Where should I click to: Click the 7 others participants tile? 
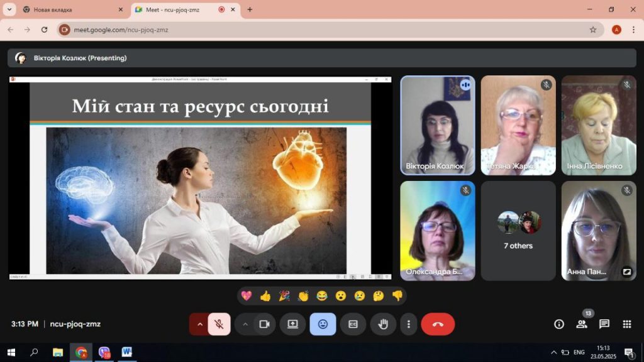(518, 231)
